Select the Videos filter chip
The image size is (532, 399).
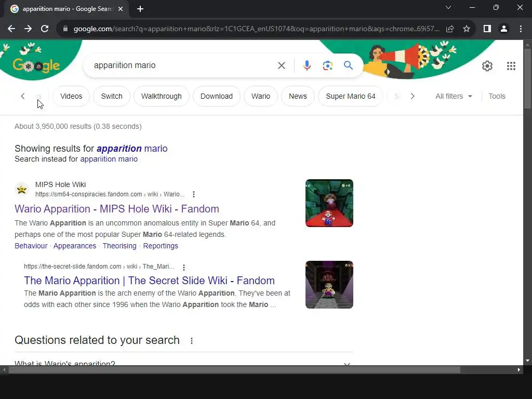click(x=71, y=96)
